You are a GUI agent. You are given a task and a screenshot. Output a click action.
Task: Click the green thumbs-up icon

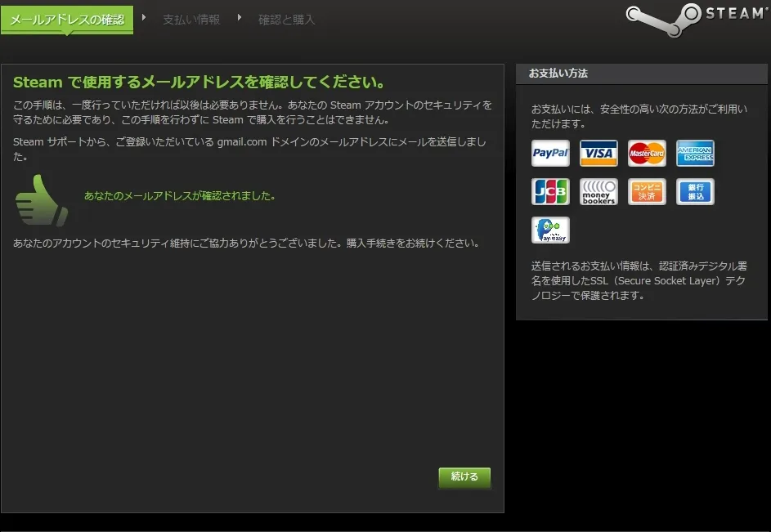[x=42, y=200]
